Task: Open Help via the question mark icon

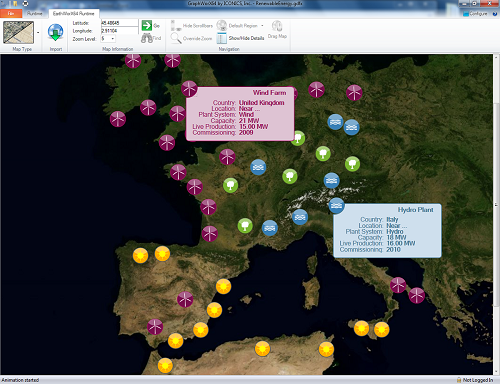Action: tap(495, 14)
